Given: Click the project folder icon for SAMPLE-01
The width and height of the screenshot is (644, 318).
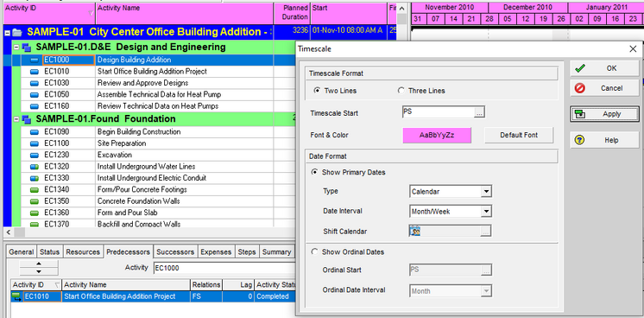Looking at the screenshot, I should click(17, 32).
